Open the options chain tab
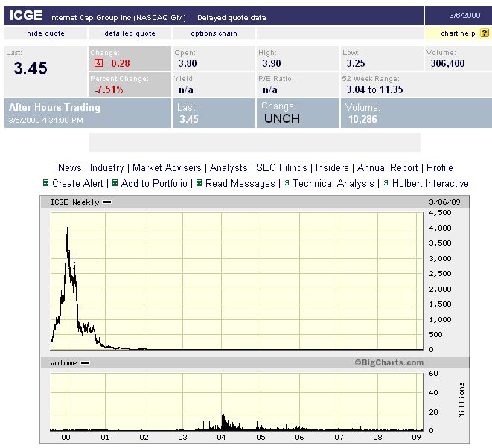 (214, 33)
